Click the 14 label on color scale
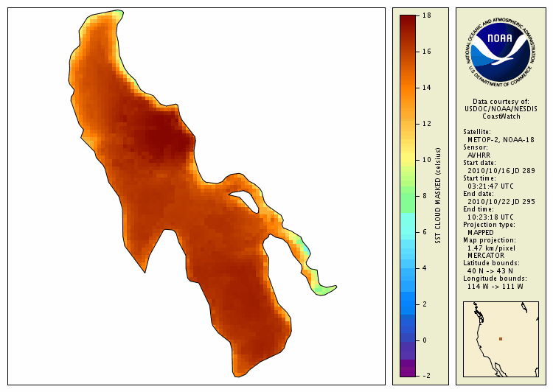The height and width of the screenshot is (392, 553). [427, 88]
